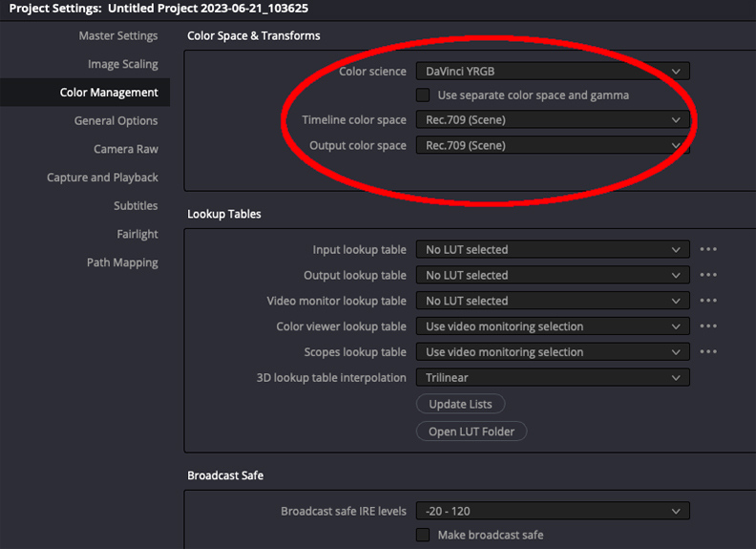
Task: Enable Use separate color space and gamma
Action: pos(423,95)
